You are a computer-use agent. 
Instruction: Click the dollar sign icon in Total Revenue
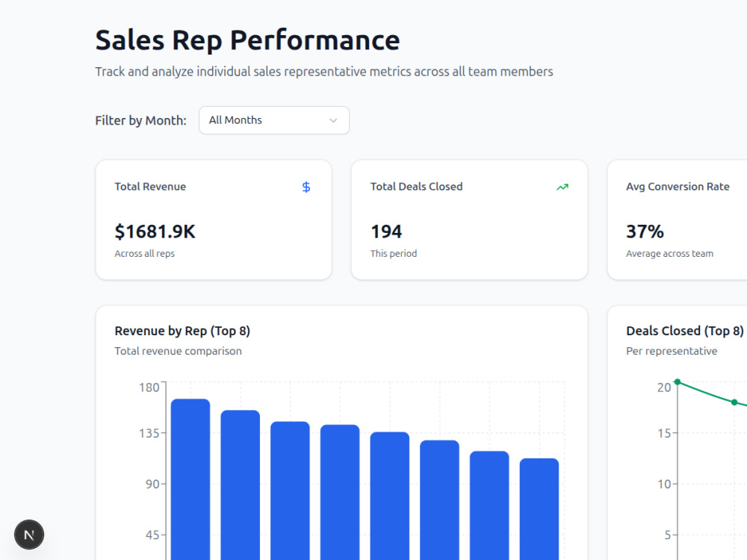306,187
